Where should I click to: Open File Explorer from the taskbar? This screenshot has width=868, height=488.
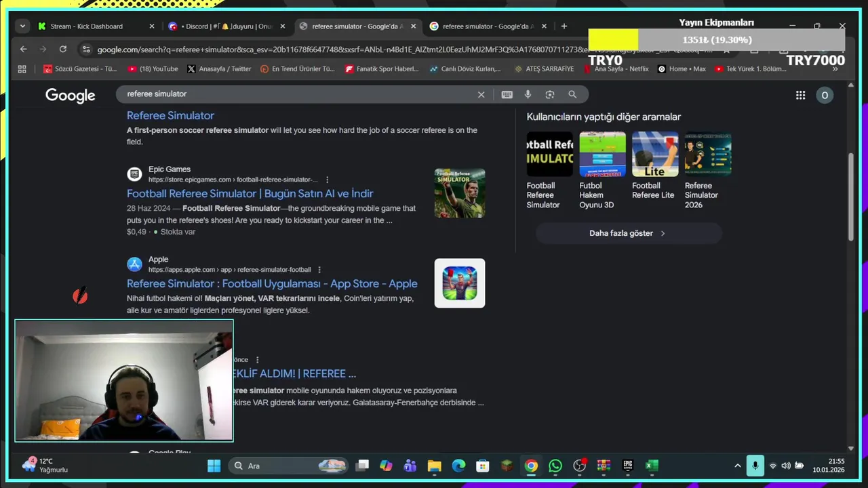pos(435,466)
